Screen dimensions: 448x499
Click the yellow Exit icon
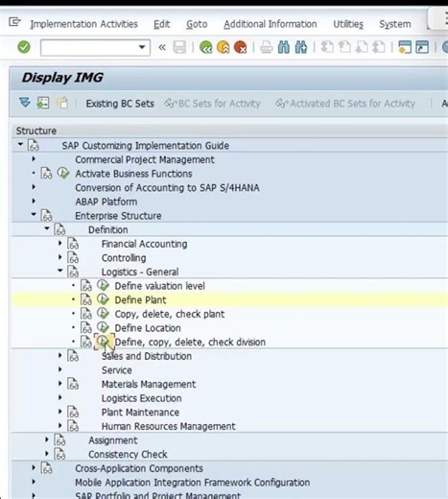(x=224, y=47)
